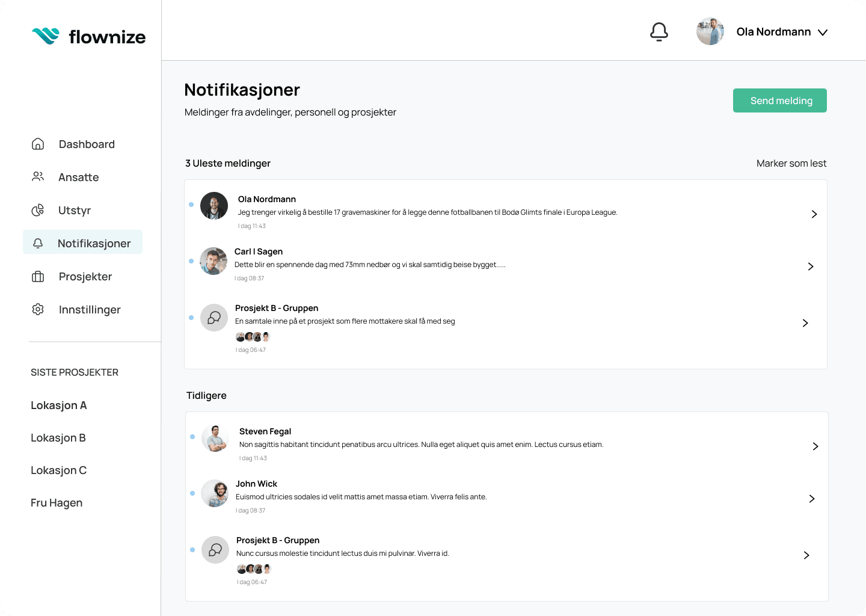Open the notification bell in the top bar
This screenshot has height=616, width=866.
point(659,31)
